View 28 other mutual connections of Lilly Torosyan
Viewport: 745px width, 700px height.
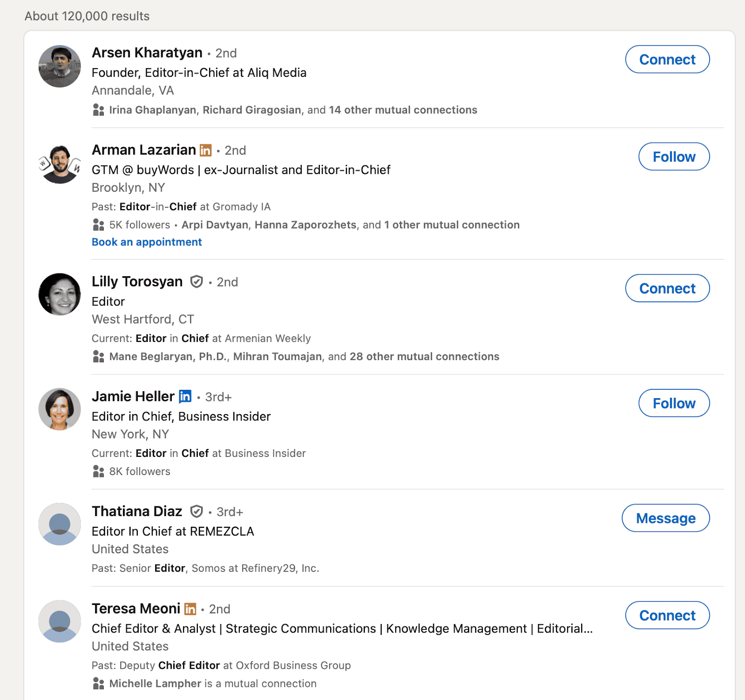click(x=424, y=356)
